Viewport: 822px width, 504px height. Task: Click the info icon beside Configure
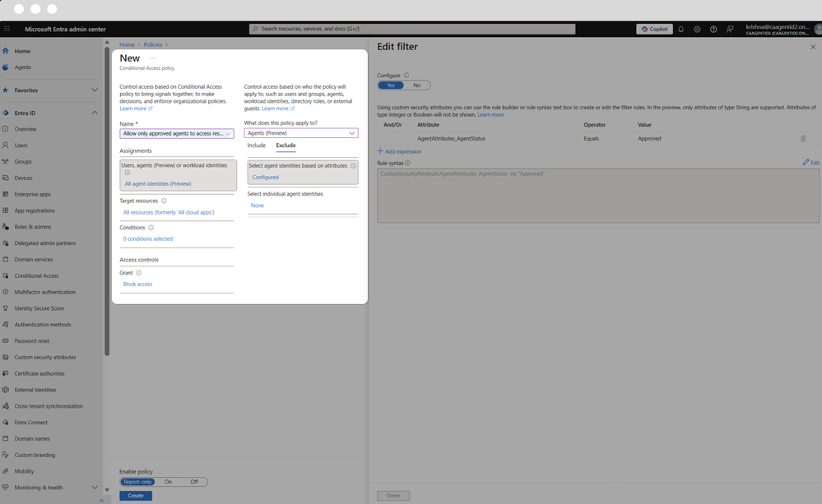(x=406, y=76)
